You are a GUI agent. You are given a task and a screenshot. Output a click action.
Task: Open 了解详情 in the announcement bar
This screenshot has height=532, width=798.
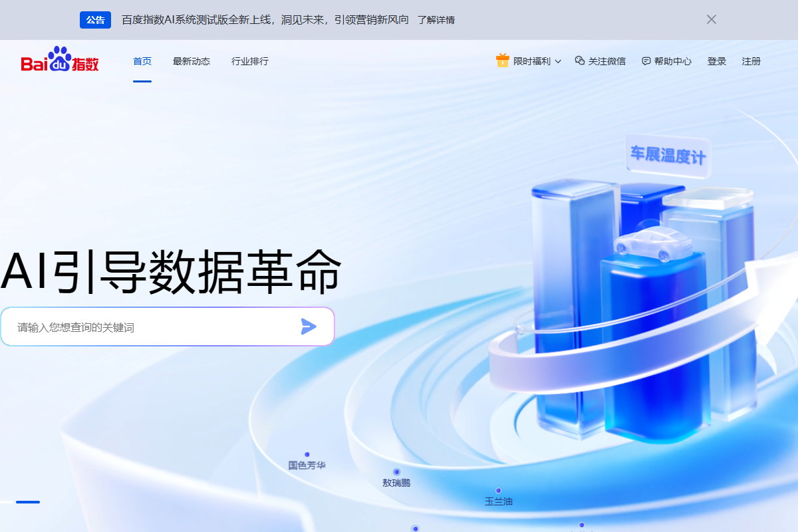pos(436,20)
